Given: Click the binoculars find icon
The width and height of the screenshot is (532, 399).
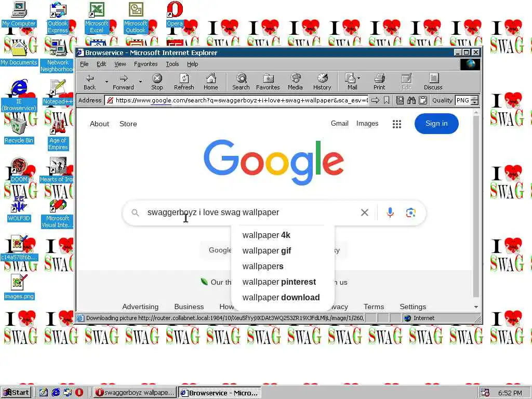Looking at the screenshot, I should pyautogui.click(x=411, y=100).
